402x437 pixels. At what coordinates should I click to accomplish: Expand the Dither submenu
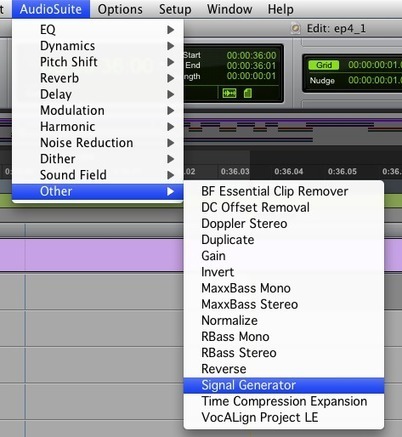[98, 159]
